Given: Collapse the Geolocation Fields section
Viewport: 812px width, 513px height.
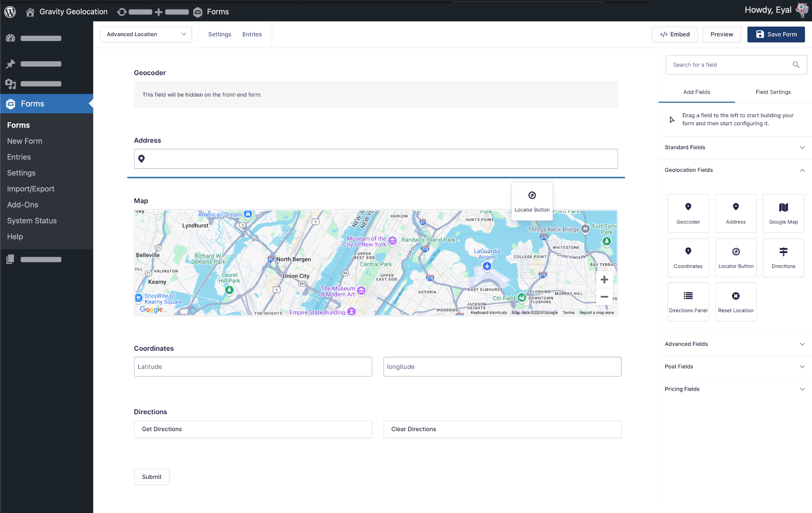Looking at the screenshot, I should [x=803, y=170].
